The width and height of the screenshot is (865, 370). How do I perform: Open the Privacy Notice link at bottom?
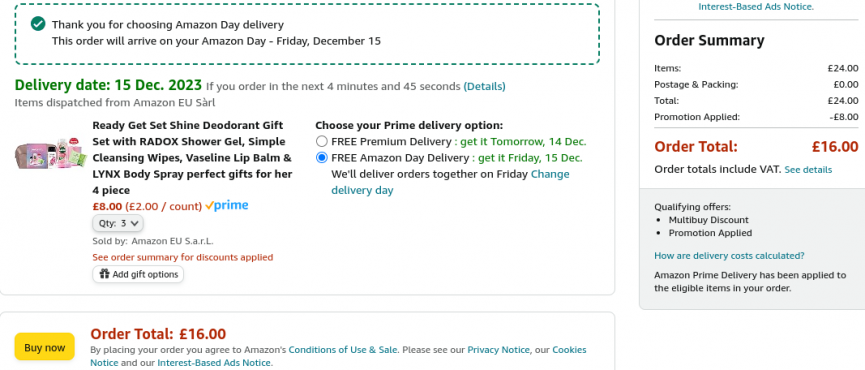(x=498, y=350)
